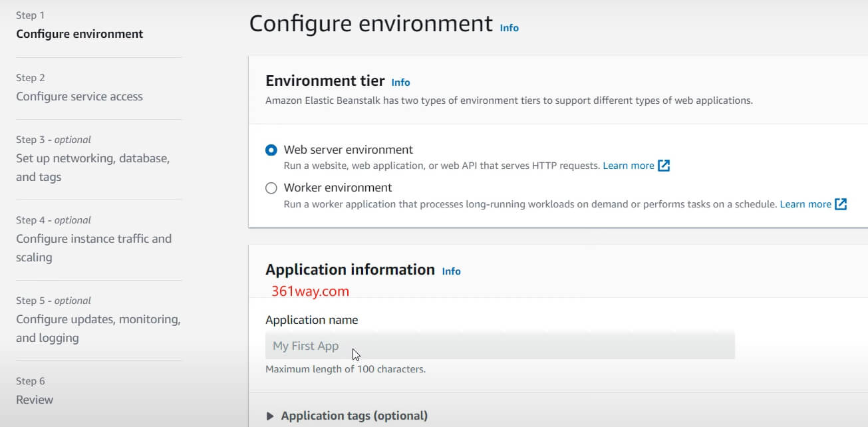
Task: Click the Info icon beside Configure environment heading
Action: click(x=509, y=27)
